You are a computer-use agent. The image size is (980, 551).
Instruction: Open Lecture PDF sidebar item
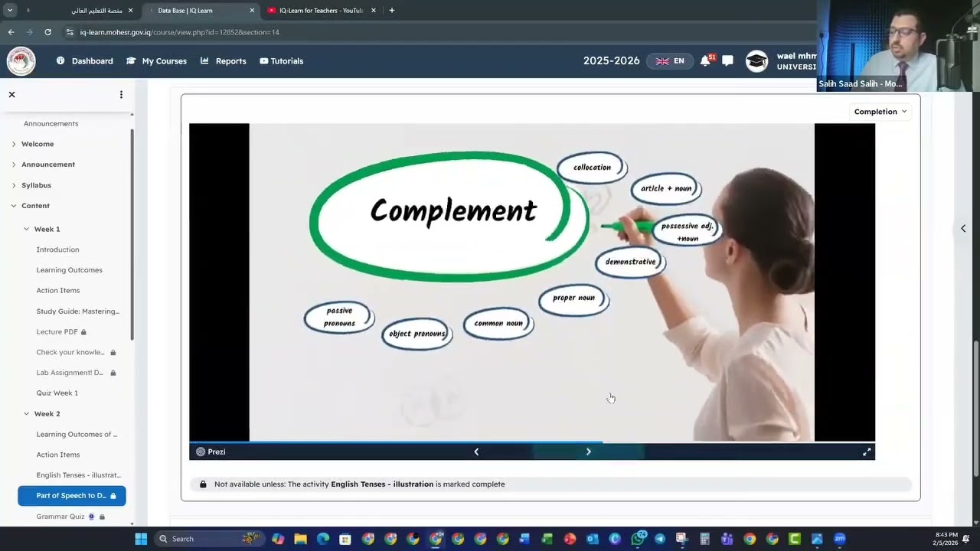[57, 331]
